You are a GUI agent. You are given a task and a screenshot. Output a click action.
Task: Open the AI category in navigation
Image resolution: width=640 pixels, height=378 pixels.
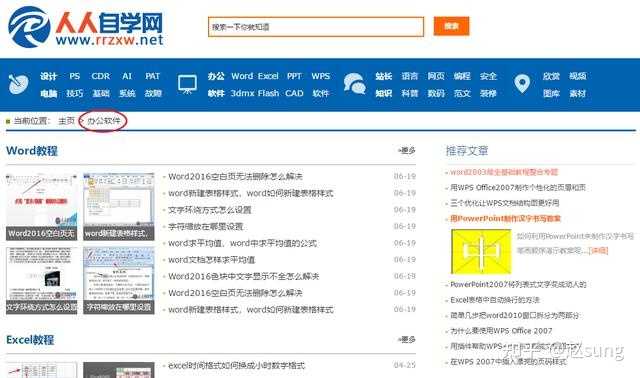click(127, 76)
